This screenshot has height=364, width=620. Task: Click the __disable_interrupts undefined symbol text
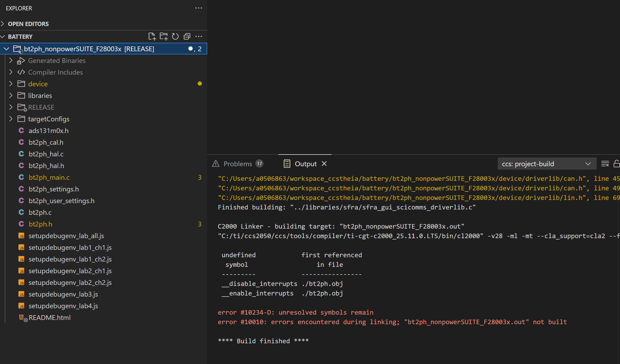[x=260, y=284]
